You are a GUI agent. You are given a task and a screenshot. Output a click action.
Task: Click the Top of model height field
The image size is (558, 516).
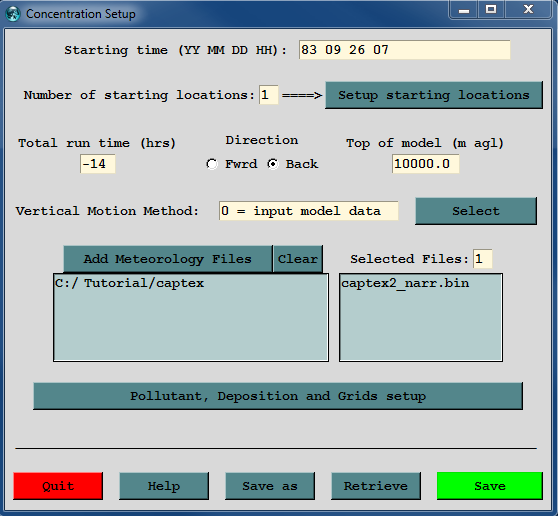[x=426, y=164]
